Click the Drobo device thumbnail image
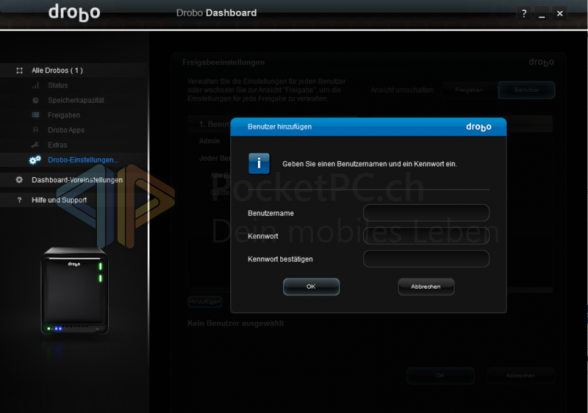 [x=75, y=291]
